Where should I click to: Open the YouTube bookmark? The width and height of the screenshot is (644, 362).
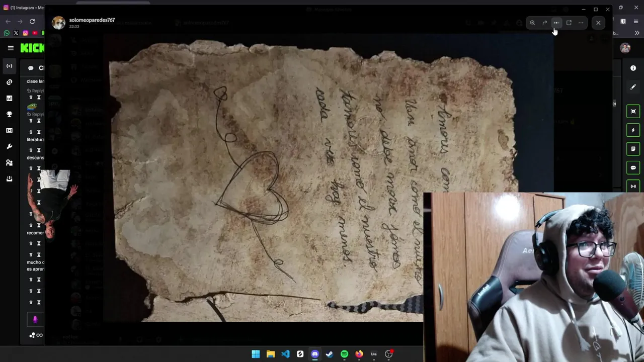(35, 33)
